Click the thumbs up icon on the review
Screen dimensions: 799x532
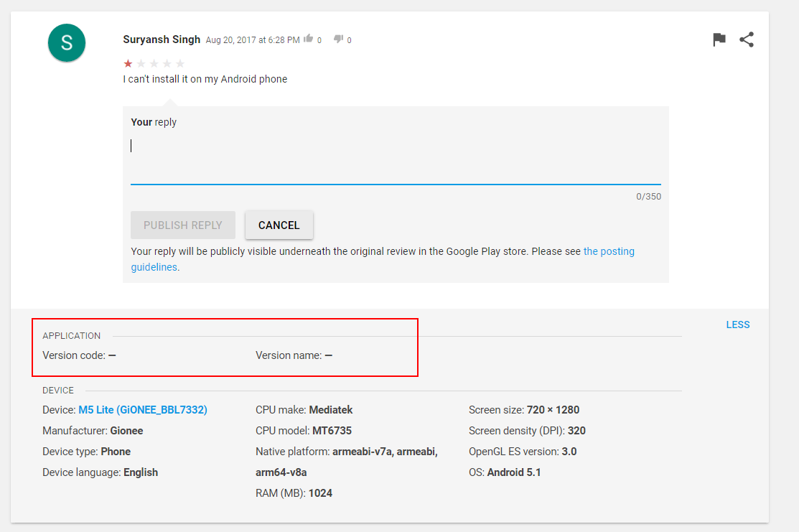[x=309, y=39]
